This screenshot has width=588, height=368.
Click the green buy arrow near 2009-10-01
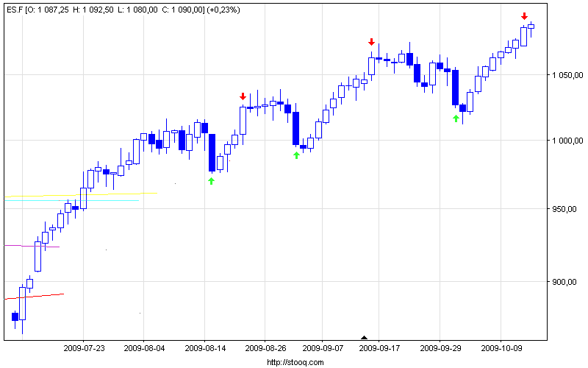(x=456, y=118)
